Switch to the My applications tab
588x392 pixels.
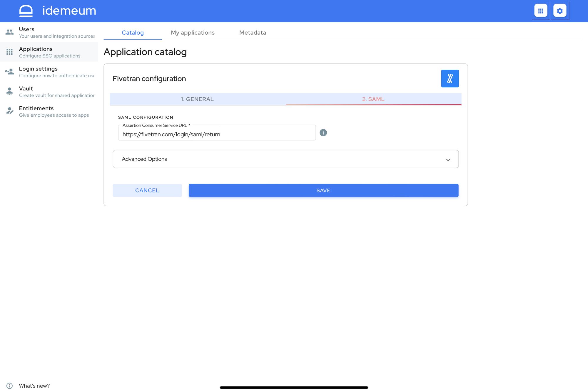pos(193,33)
